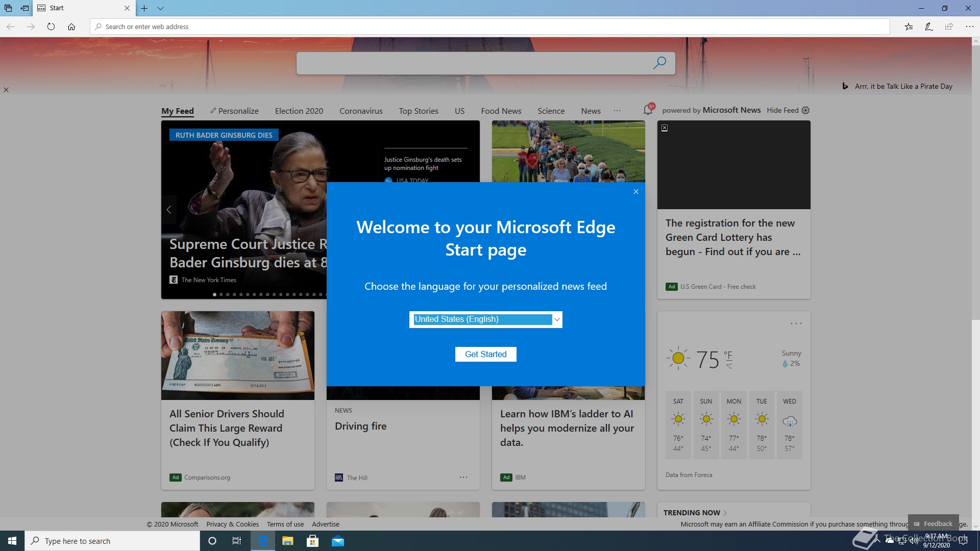The image size is (980, 551).
Task: Open the Green Card Lottery ad article
Action: click(x=733, y=237)
